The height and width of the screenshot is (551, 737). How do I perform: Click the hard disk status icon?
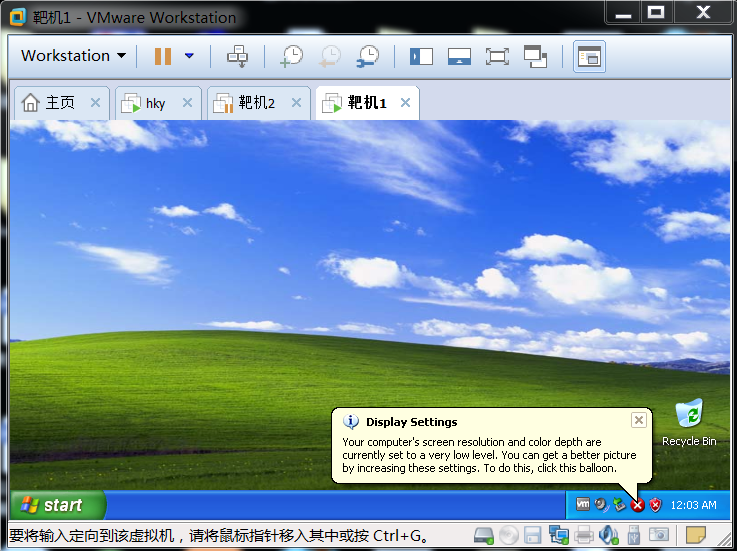pos(484,535)
